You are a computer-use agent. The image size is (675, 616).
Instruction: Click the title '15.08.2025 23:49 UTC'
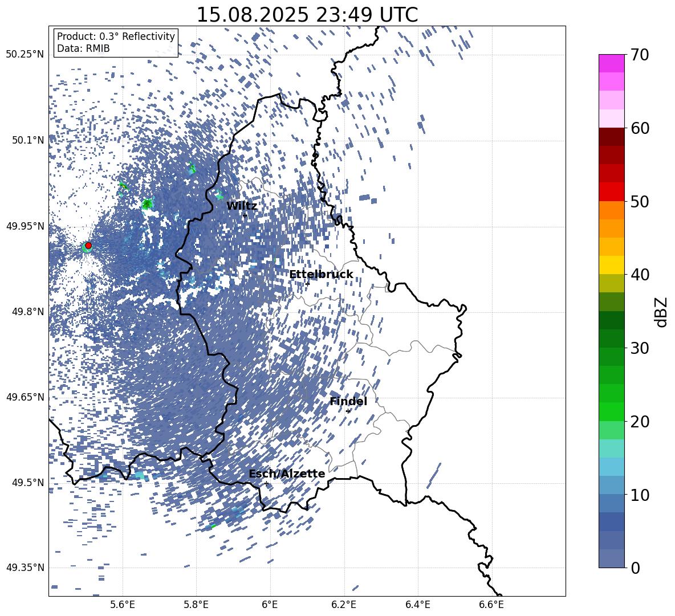point(307,15)
